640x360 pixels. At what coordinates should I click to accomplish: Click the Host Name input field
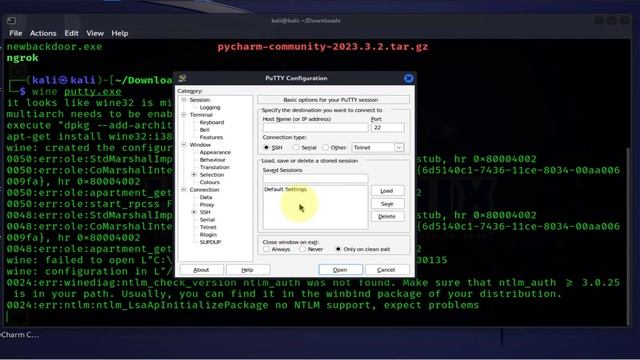pyautogui.click(x=315, y=128)
